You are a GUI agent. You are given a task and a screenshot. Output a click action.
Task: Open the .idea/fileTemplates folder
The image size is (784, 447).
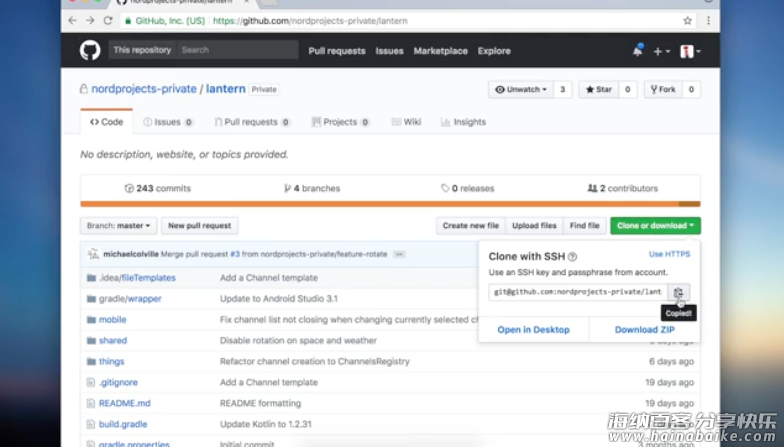point(137,278)
